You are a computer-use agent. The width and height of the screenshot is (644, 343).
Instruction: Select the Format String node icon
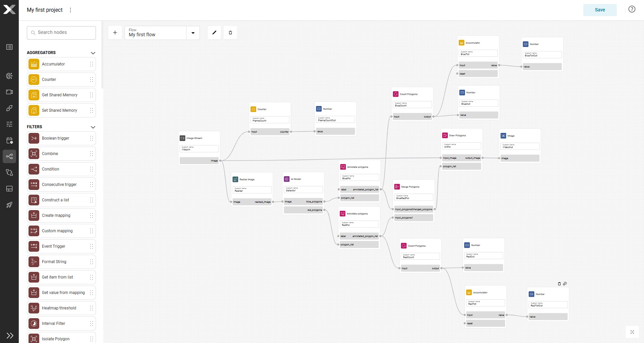tap(34, 262)
